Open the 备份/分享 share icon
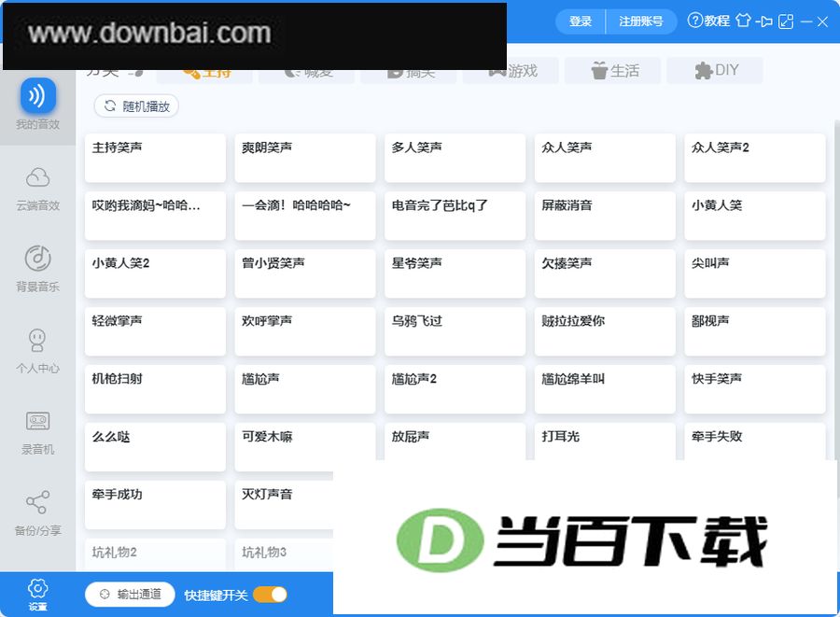The image size is (840, 617). click(x=37, y=502)
